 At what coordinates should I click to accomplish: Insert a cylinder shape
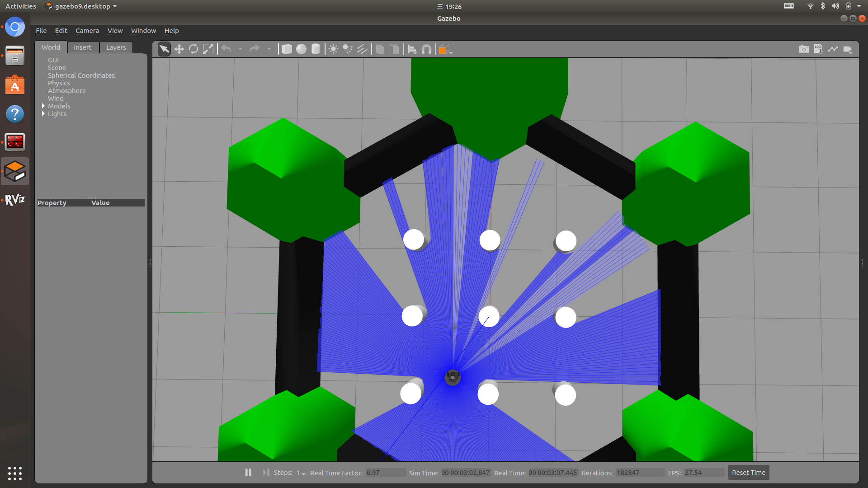[316, 49]
